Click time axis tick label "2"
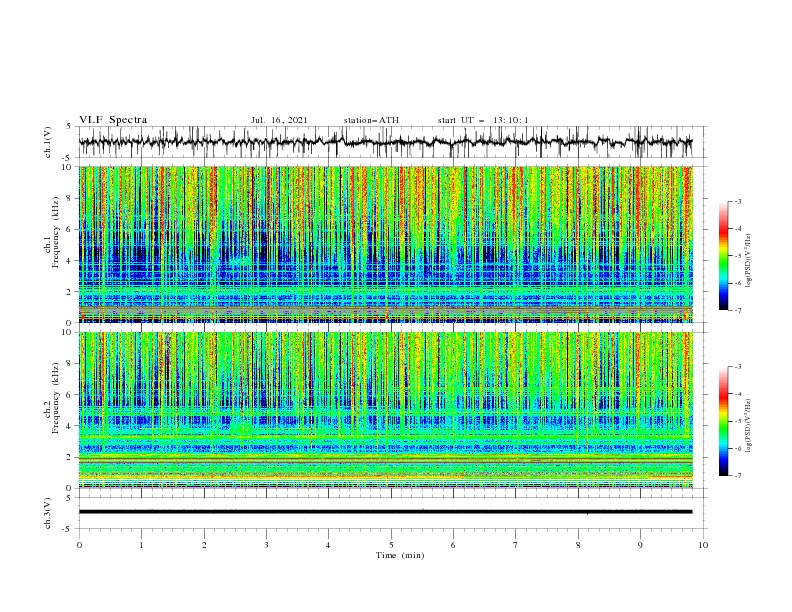The width and height of the screenshot is (792, 612). [204, 545]
